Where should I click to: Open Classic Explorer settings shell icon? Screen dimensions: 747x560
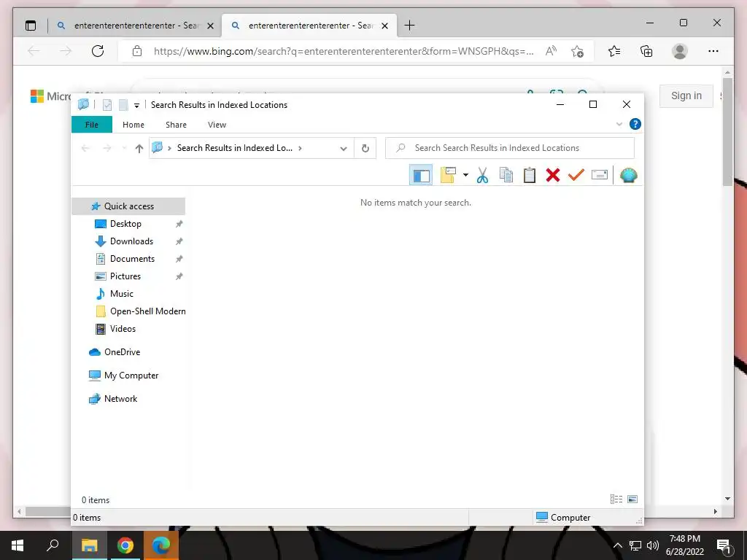point(628,175)
